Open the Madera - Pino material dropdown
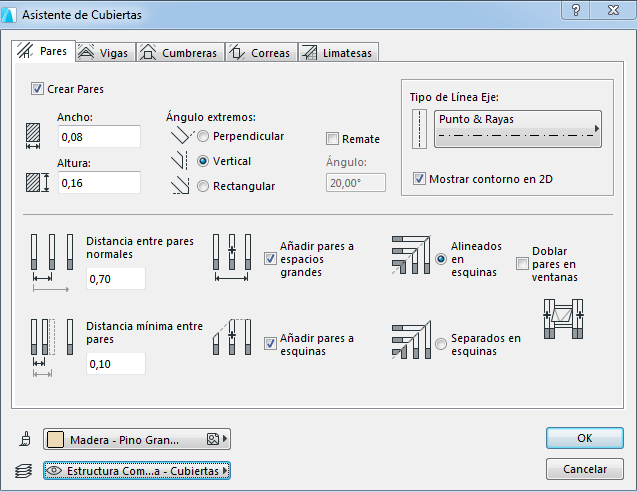The height and width of the screenshot is (492, 637). [137, 439]
